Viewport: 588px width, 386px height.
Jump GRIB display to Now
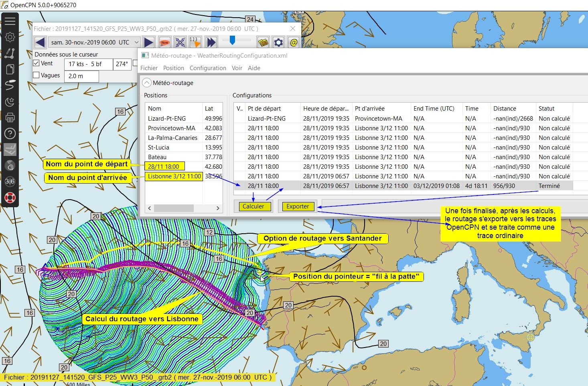(x=164, y=42)
